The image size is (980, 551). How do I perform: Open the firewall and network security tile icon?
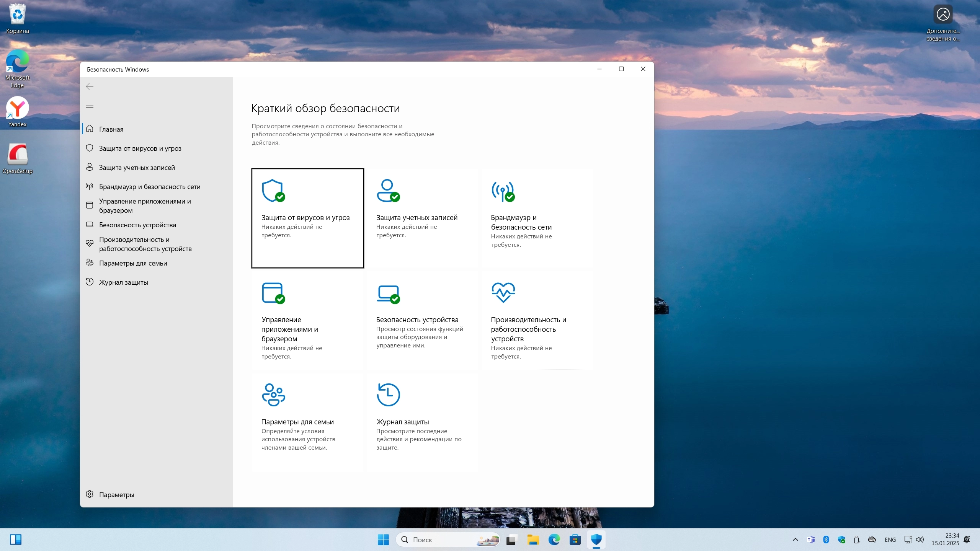pos(503,191)
